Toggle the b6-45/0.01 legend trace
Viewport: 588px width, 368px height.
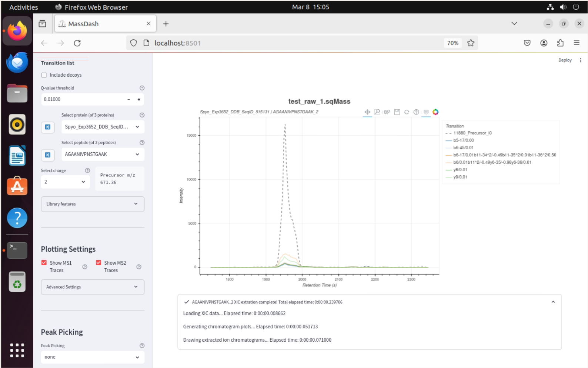coord(460,147)
